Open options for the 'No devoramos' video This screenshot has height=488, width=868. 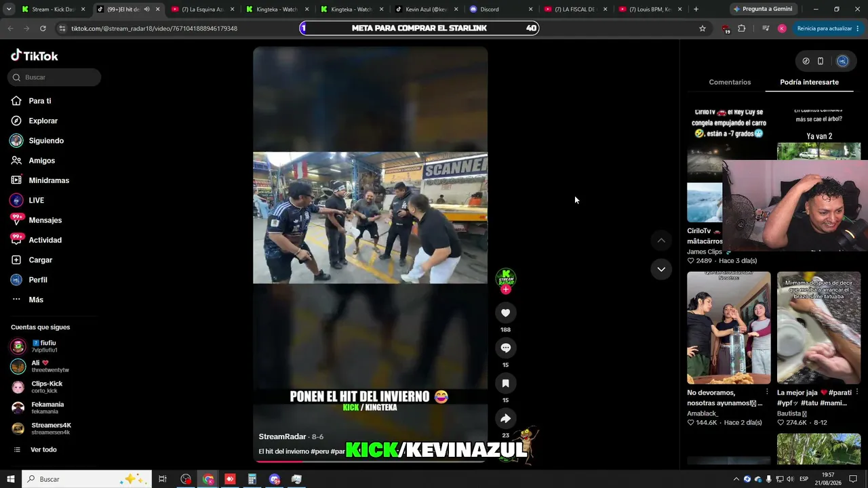tap(767, 392)
